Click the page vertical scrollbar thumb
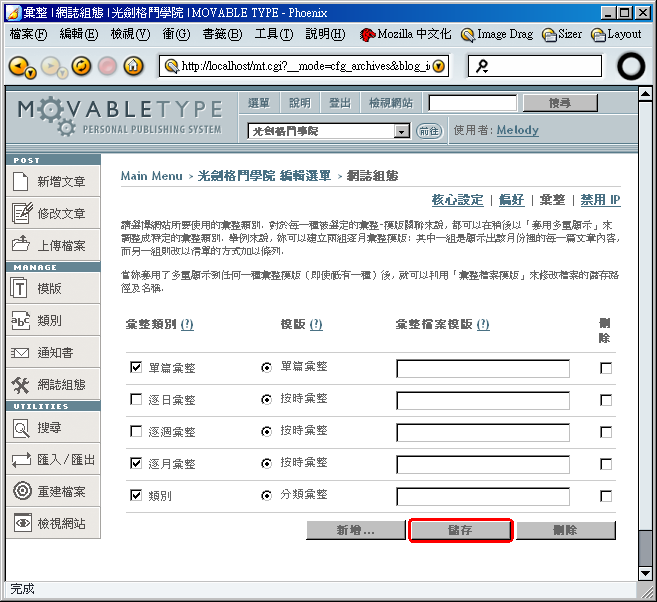 click(645, 548)
